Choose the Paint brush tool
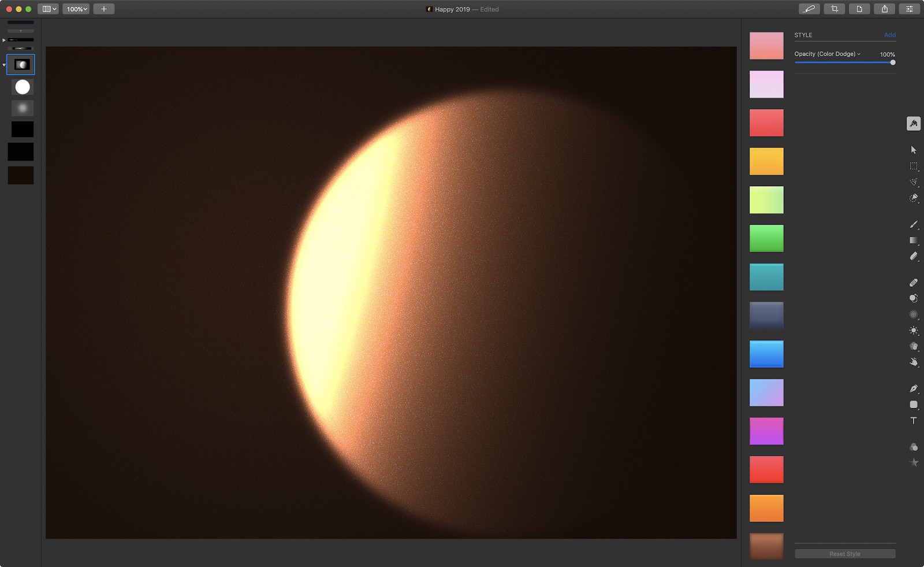This screenshot has width=924, height=567. point(913,224)
